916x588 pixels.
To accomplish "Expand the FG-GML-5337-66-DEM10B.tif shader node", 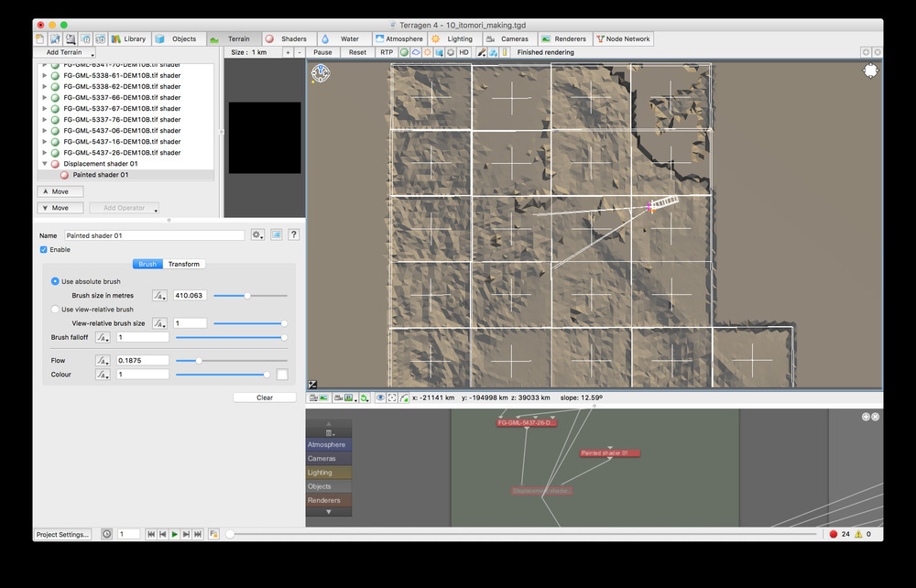I will tap(44, 97).
